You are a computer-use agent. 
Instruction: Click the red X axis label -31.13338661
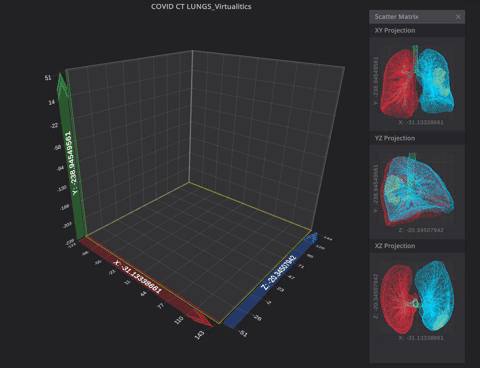tap(137, 277)
